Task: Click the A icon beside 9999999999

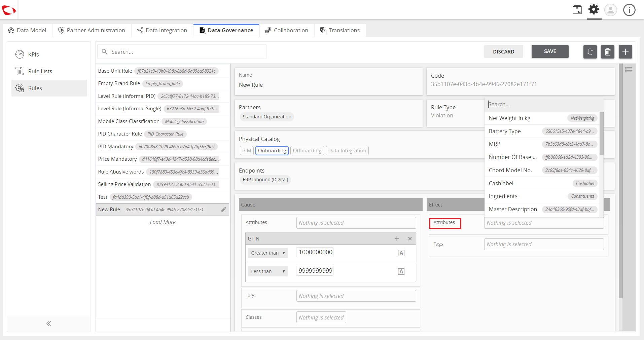Action: pyautogui.click(x=401, y=271)
